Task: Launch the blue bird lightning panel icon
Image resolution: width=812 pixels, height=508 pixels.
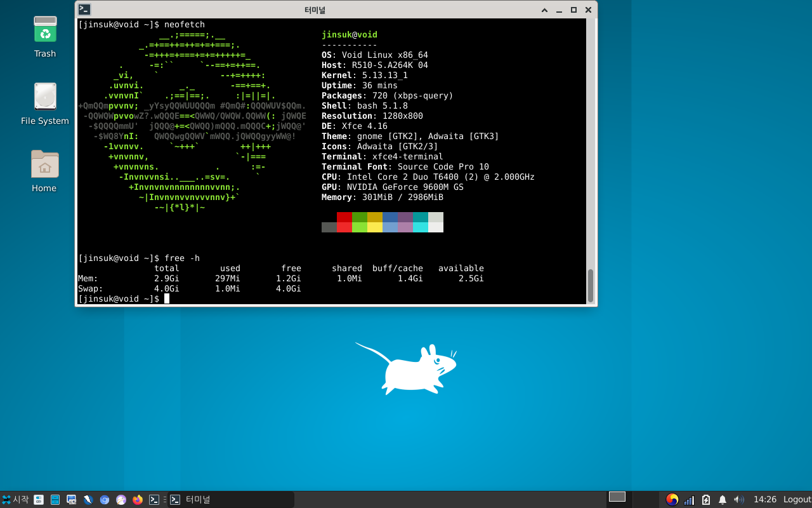Action: pyautogui.click(x=88, y=500)
